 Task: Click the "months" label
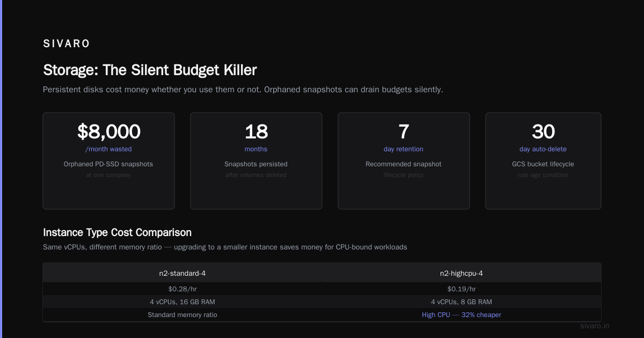pos(256,149)
